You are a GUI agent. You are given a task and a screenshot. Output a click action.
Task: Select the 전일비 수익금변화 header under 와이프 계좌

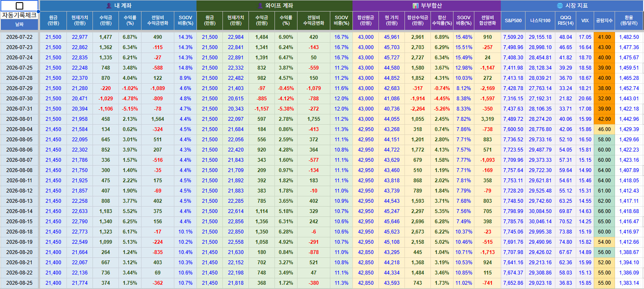coord(314,20)
